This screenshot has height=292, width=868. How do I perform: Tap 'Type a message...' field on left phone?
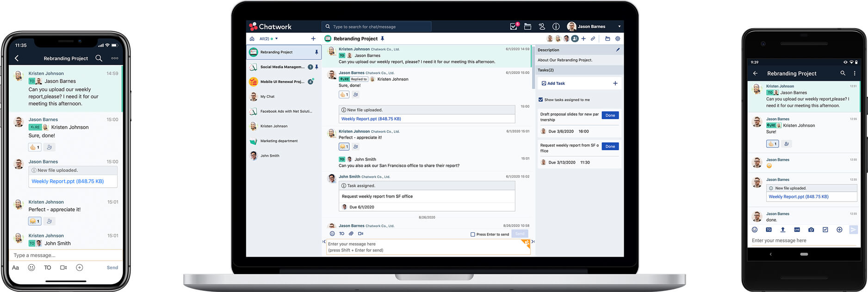tap(66, 255)
